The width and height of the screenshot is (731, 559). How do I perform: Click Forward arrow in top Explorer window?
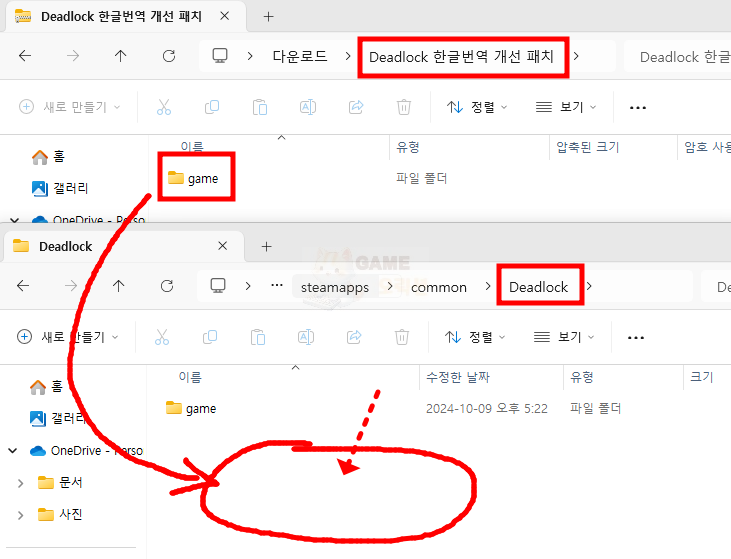click(x=73, y=56)
